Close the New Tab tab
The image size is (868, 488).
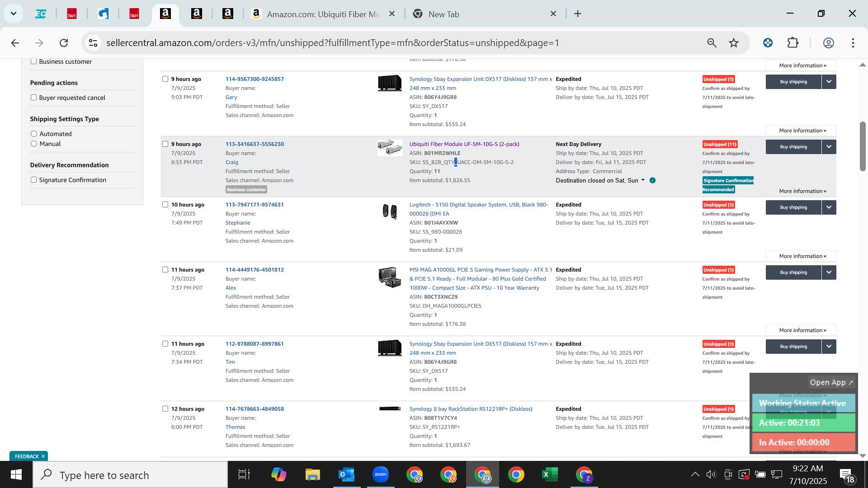[553, 14]
